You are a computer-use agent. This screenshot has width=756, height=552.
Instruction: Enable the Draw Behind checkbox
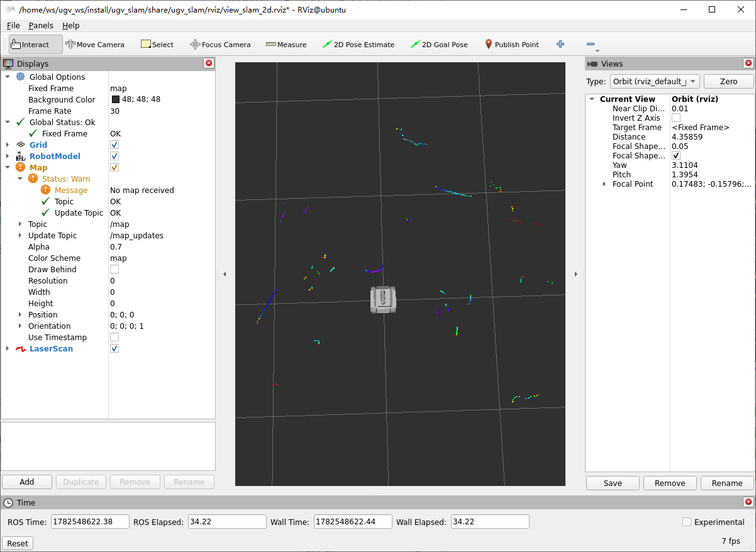(x=114, y=269)
